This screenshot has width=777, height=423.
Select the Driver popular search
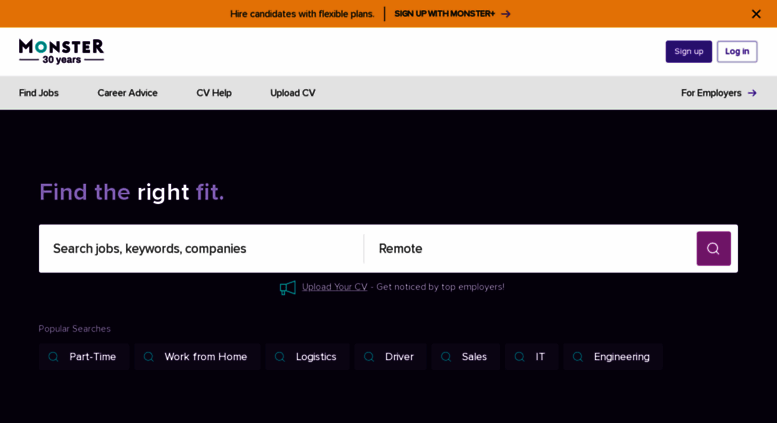click(x=390, y=357)
